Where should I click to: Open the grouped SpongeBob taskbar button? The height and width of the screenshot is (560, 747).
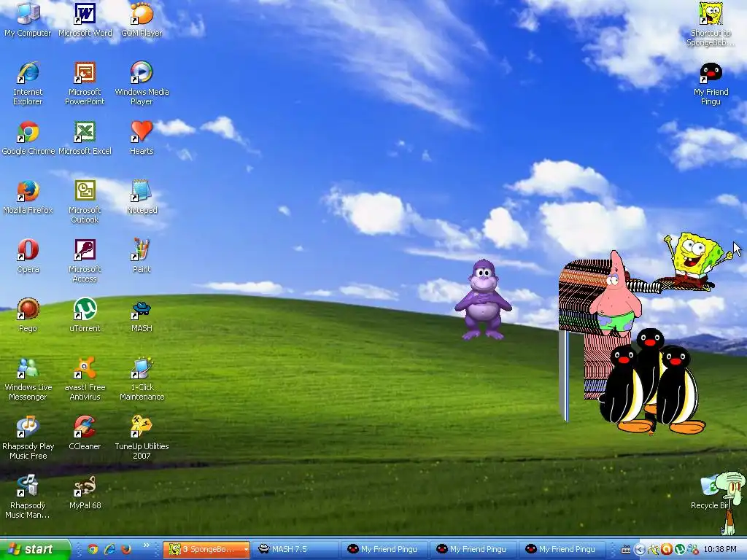[x=206, y=549]
